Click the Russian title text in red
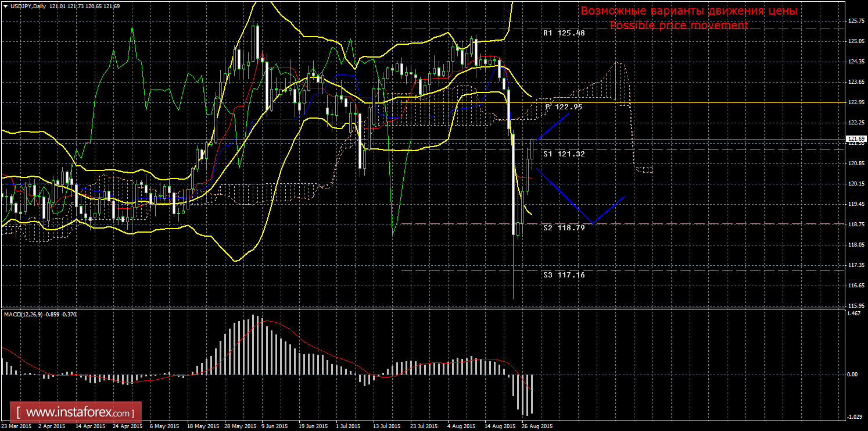This screenshot has width=868, height=431. point(689,11)
